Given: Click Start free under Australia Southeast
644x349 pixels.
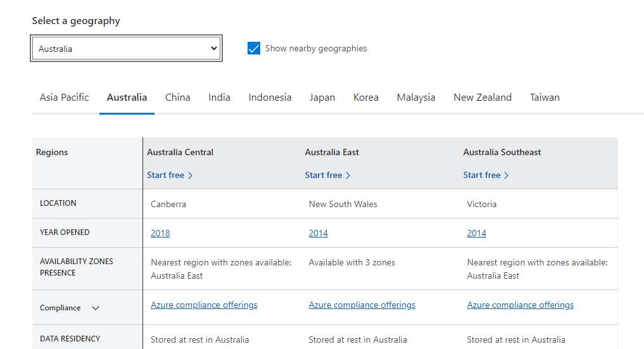Looking at the screenshot, I should (486, 175).
